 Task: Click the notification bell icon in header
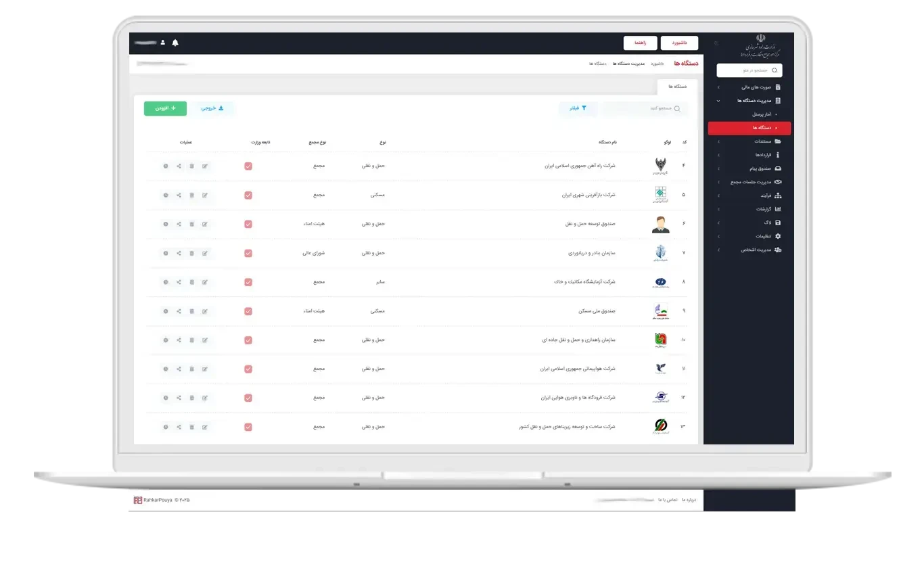pyautogui.click(x=175, y=43)
